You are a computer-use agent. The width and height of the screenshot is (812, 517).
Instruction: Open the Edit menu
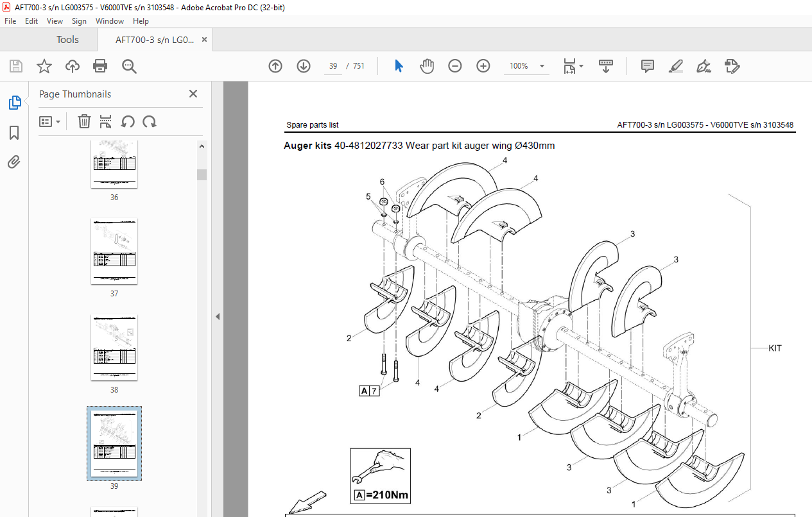pyautogui.click(x=31, y=21)
